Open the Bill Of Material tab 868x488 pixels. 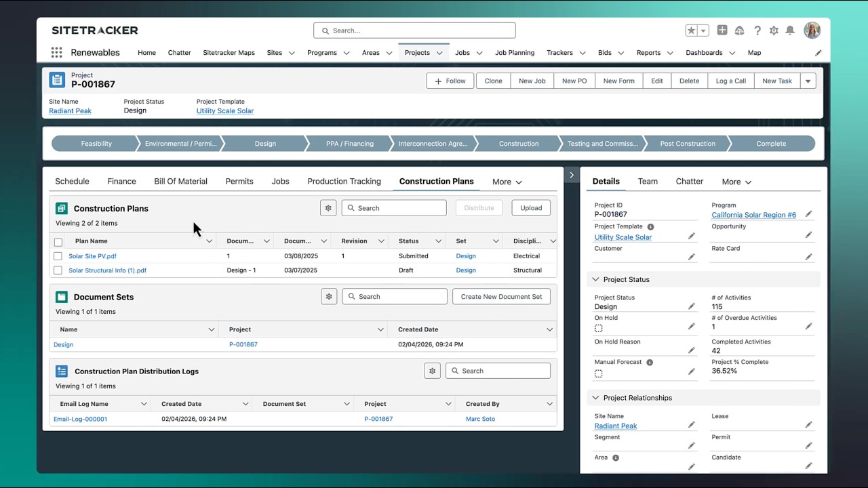[180, 182]
